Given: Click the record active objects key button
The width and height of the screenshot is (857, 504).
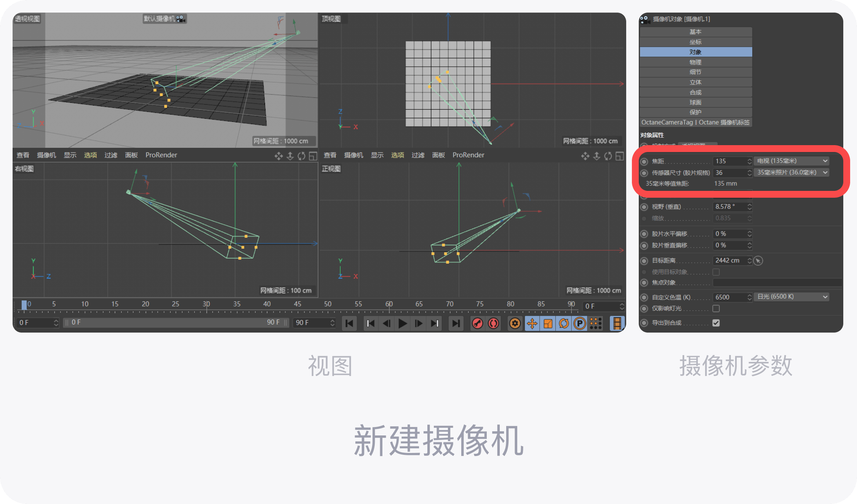Looking at the screenshot, I should coord(477,323).
